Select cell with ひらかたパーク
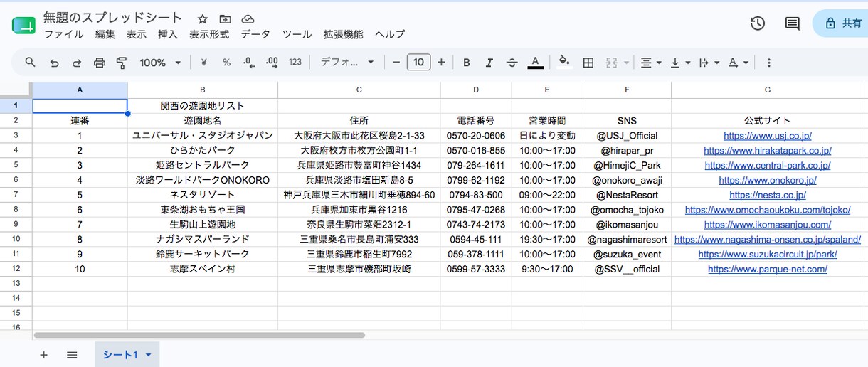 (203, 150)
